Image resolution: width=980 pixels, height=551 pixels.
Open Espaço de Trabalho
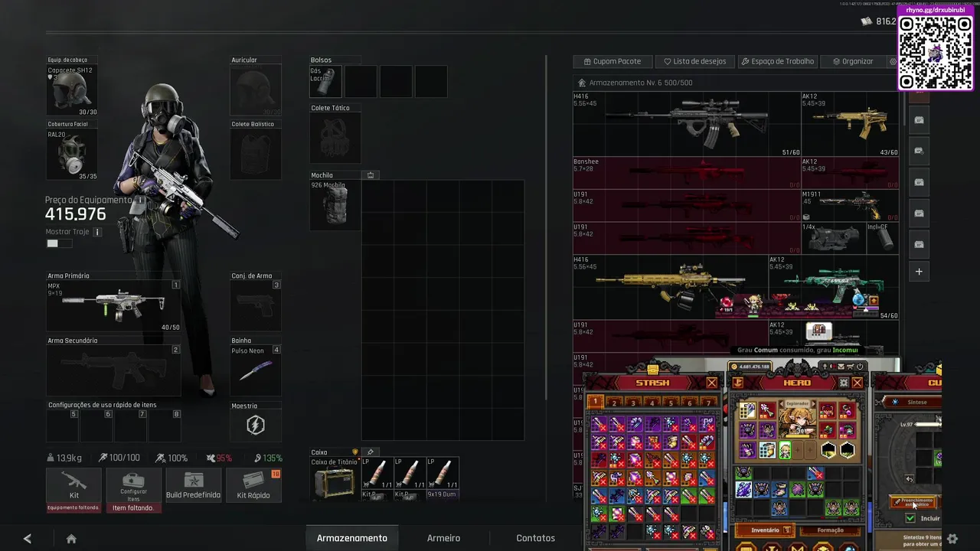(779, 61)
